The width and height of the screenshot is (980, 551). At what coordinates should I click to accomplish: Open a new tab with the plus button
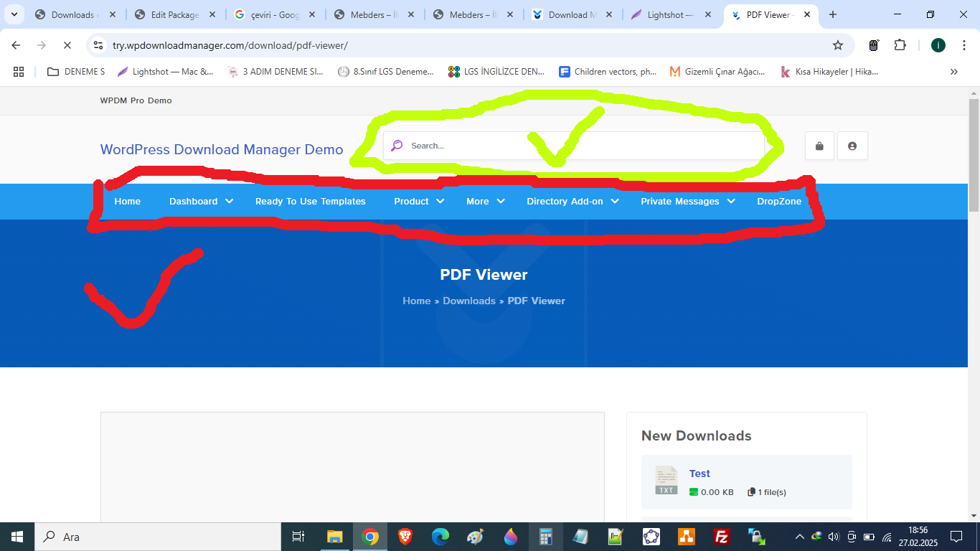click(833, 14)
